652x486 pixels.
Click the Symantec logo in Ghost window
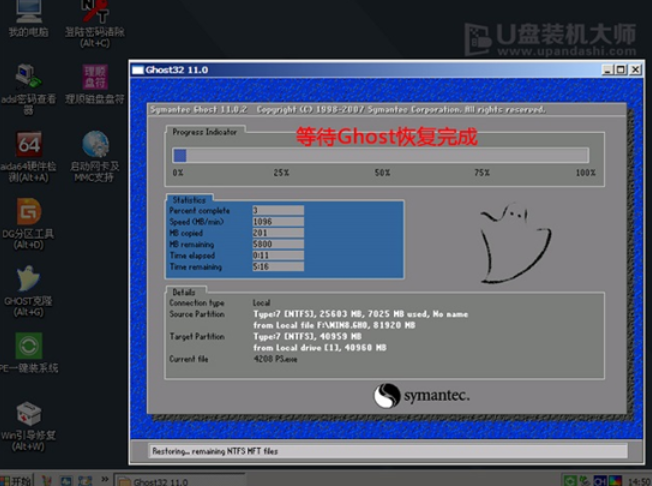(x=422, y=396)
